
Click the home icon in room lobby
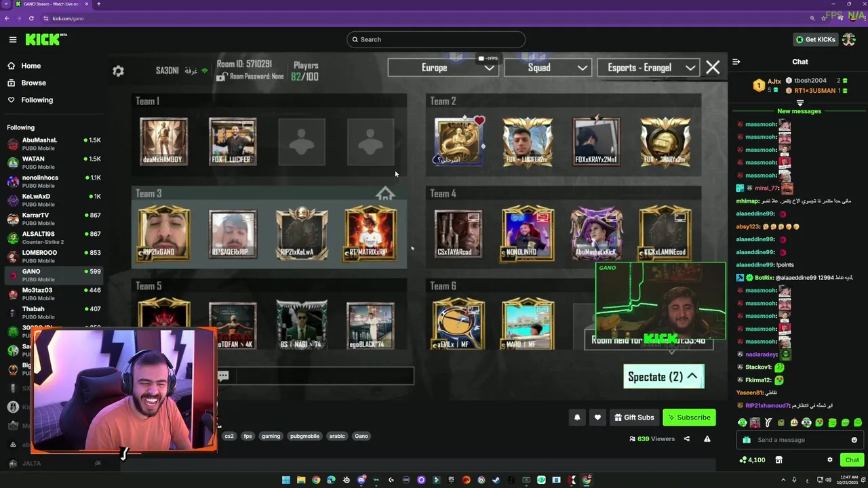point(385,195)
